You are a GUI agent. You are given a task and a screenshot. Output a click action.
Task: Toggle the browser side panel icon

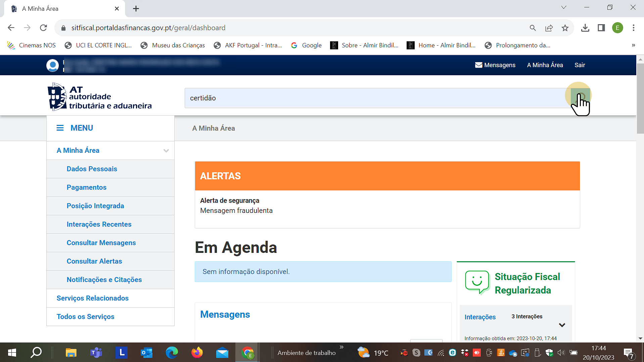(601, 28)
